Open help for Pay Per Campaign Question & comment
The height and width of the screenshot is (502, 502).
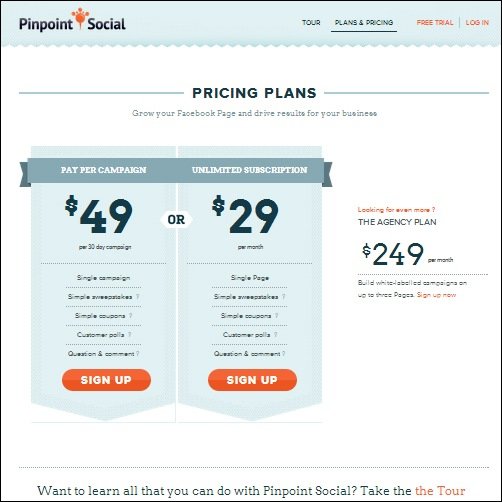(138, 354)
